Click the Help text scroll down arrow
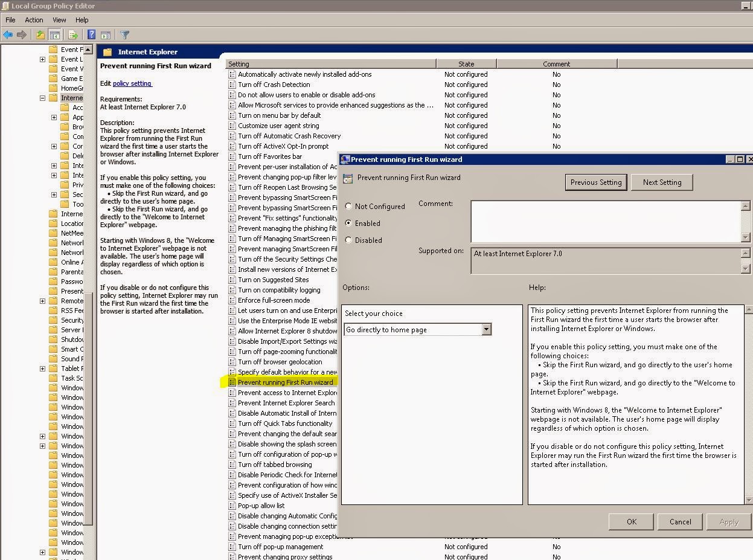Image resolution: width=753 pixels, height=560 pixels. point(748,500)
